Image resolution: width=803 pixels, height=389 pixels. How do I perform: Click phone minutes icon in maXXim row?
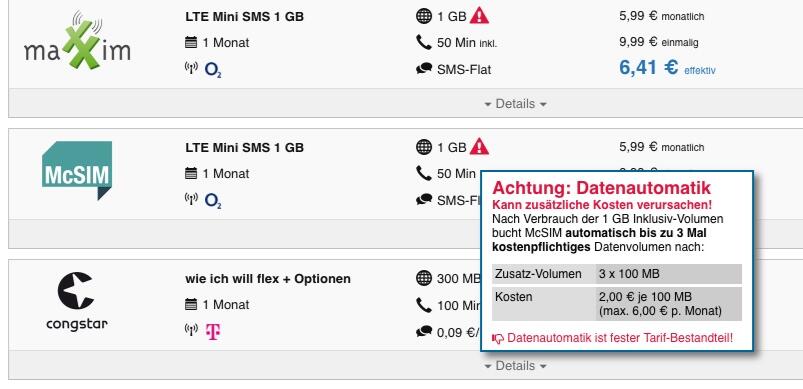pos(424,42)
